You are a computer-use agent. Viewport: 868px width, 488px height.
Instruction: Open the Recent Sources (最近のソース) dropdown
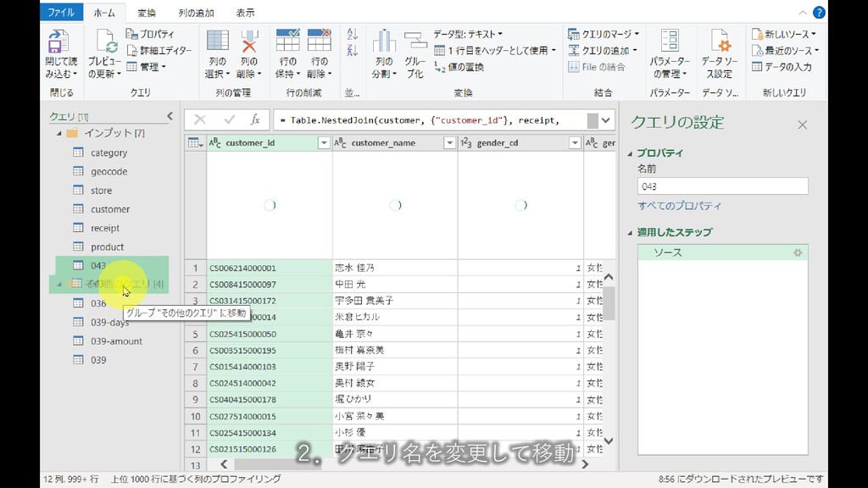[x=785, y=50]
